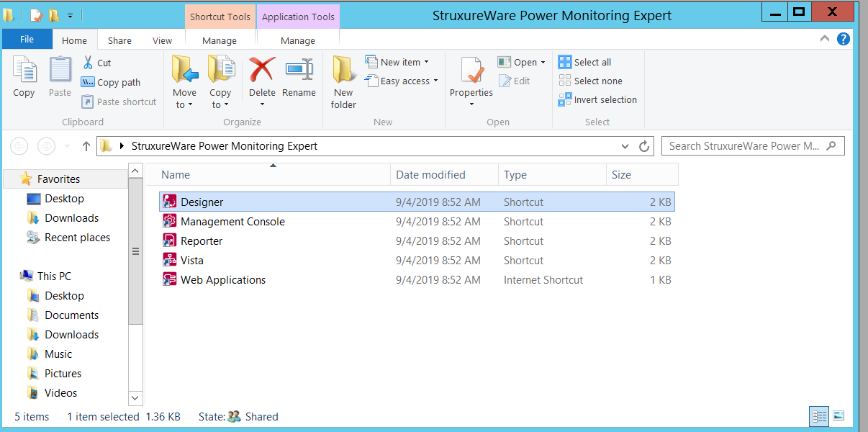Open Documents under This PC
868x432 pixels.
[x=72, y=315]
